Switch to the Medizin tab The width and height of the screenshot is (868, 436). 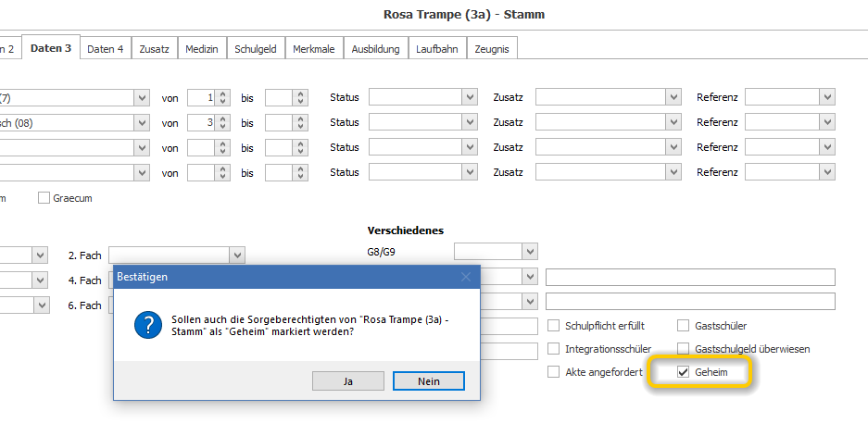202,49
